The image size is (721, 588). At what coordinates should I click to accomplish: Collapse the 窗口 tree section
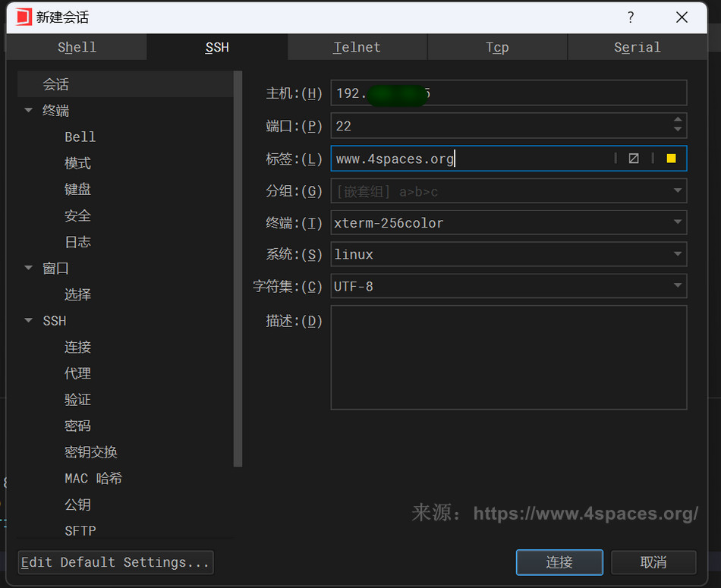pos(29,268)
